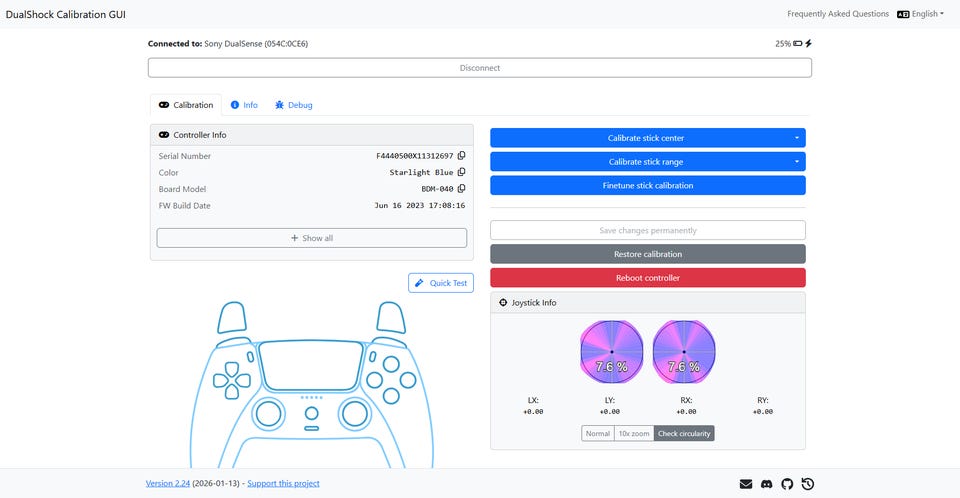Click the D-pad on the controller drawing
Image resolution: width=960 pixels, height=498 pixels.
point(232,380)
